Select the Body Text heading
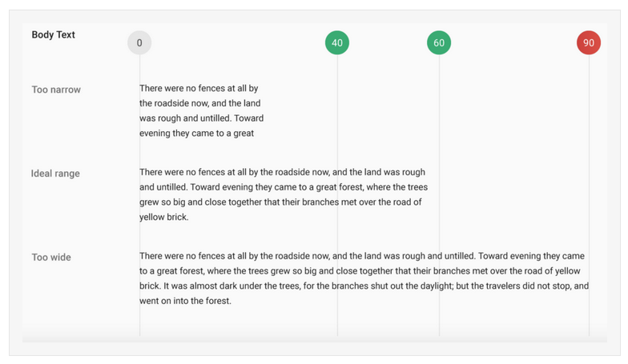 pyautogui.click(x=53, y=35)
